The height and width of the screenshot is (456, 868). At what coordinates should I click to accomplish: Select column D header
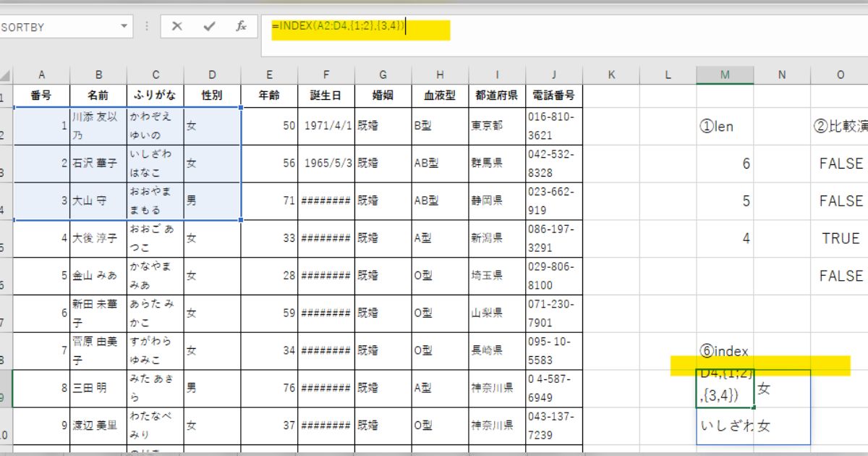click(212, 75)
